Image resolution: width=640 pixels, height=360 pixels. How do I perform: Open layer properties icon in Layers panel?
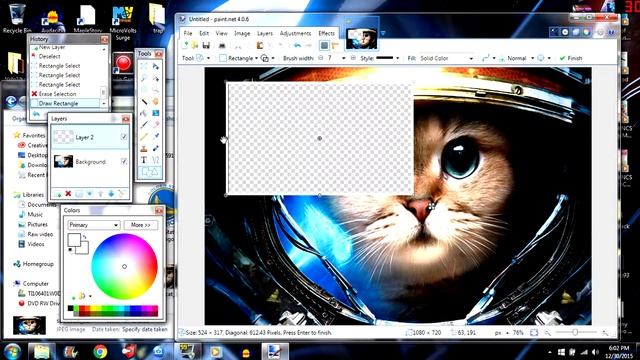click(x=122, y=193)
